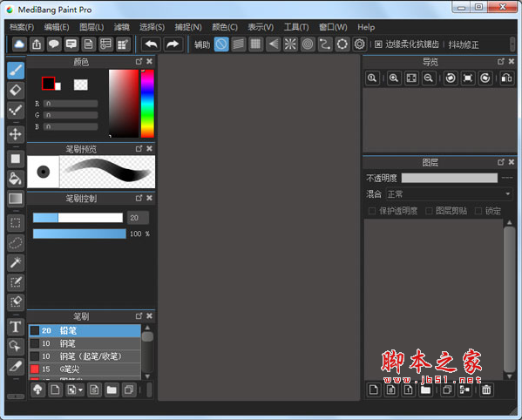Select 钢笔（起笔/收笔）brush

pos(85,356)
